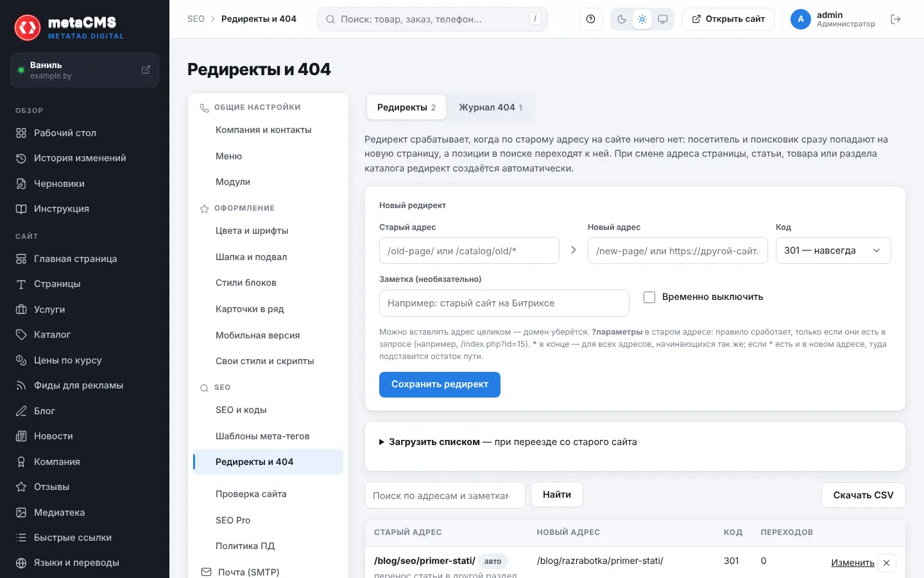Open Цвета и шрифты settings
Screen dimensions: 924x578
[x=268, y=231]
